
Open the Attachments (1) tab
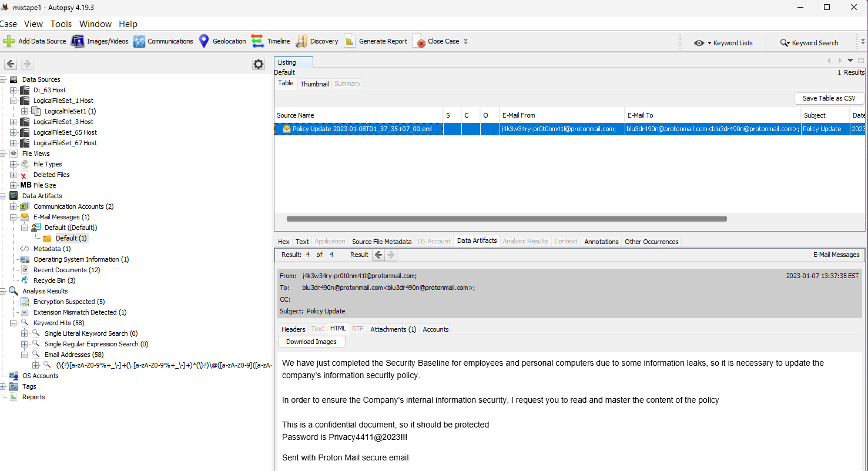tap(393, 329)
